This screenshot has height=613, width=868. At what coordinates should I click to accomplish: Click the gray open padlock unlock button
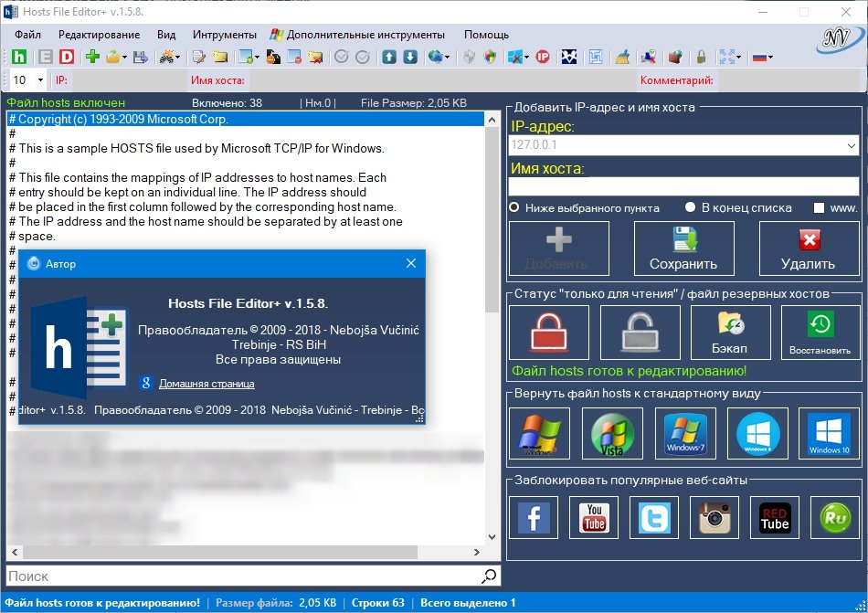[640, 332]
